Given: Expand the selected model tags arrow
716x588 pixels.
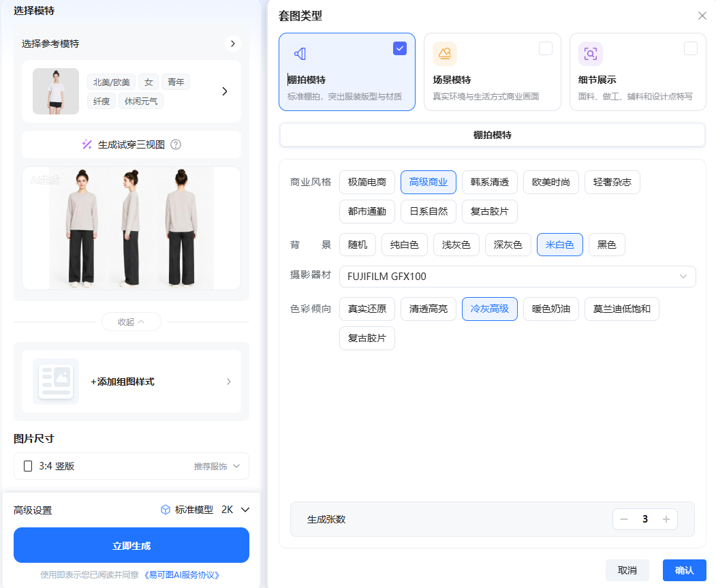Looking at the screenshot, I should [225, 91].
